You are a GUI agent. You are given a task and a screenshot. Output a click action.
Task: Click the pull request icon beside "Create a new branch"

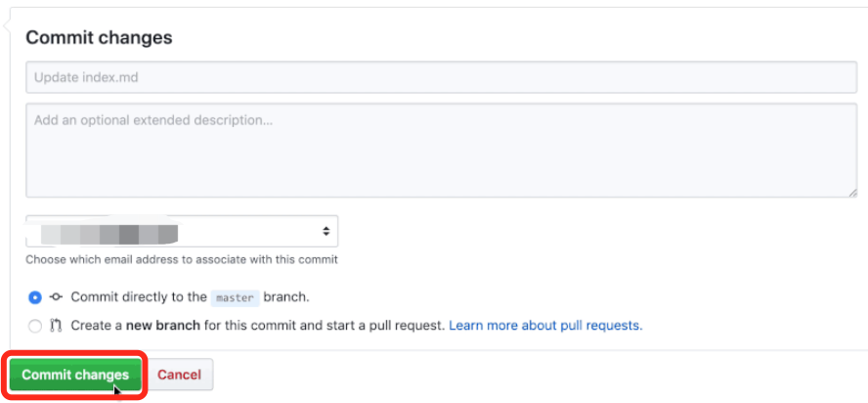pyautogui.click(x=57, y=326)
